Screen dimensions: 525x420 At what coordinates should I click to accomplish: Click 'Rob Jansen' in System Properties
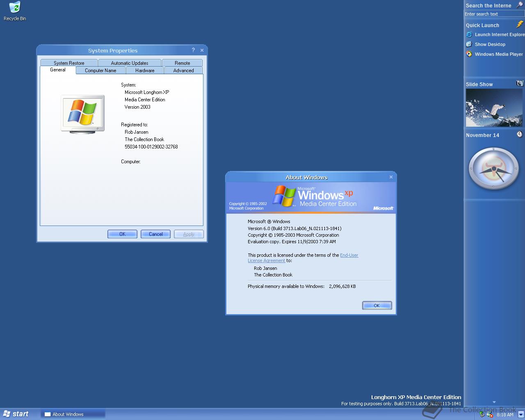(x=137, y=132)
